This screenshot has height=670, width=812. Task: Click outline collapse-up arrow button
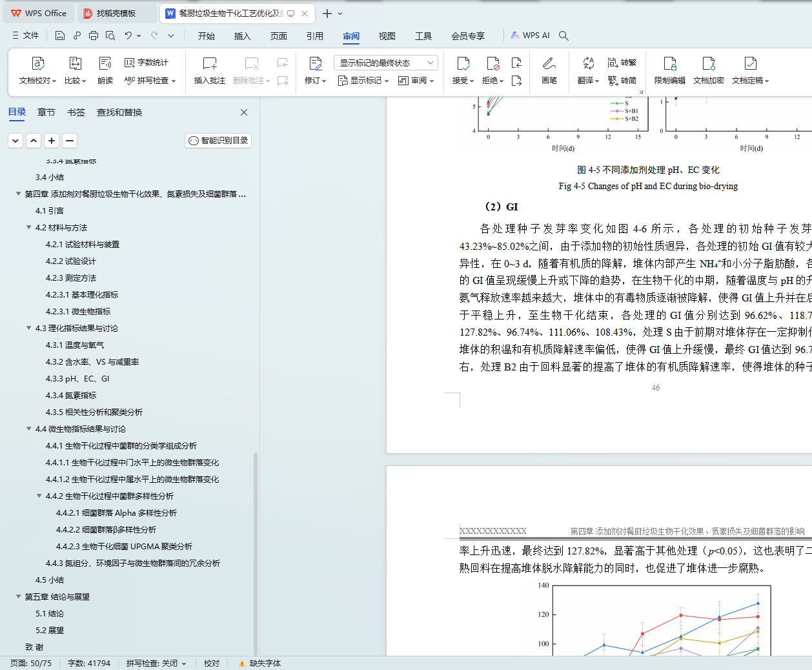(x=34, y=141)
